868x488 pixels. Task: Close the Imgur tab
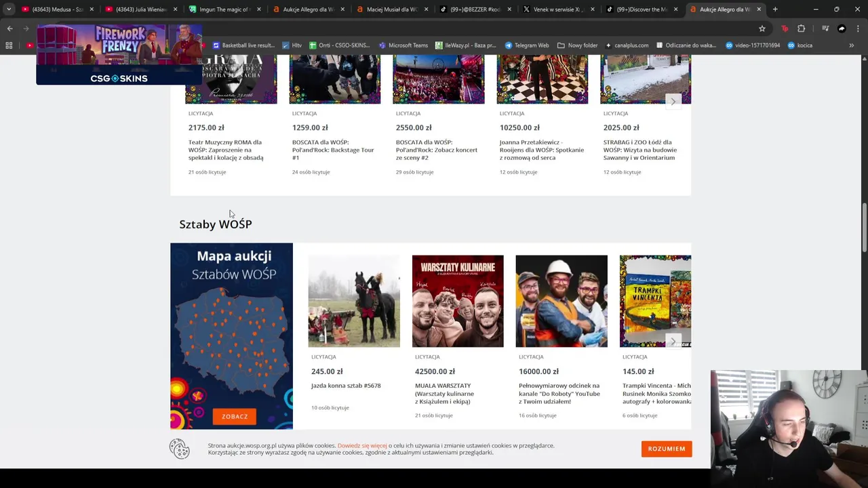coord(258,9)
